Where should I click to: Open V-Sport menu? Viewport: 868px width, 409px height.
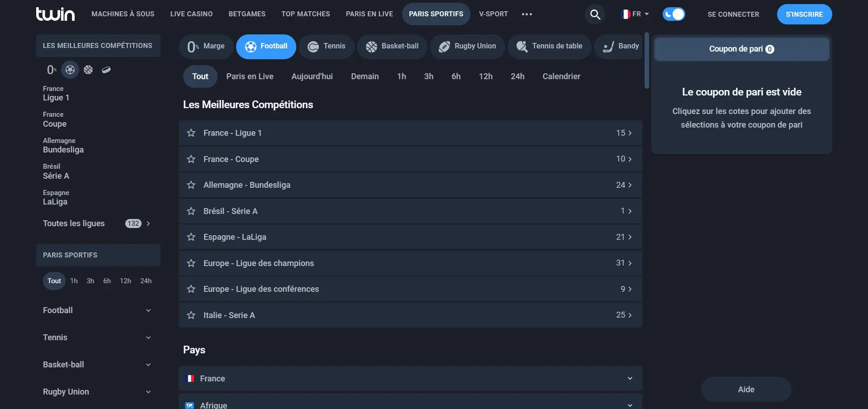(x=493, y=14)
